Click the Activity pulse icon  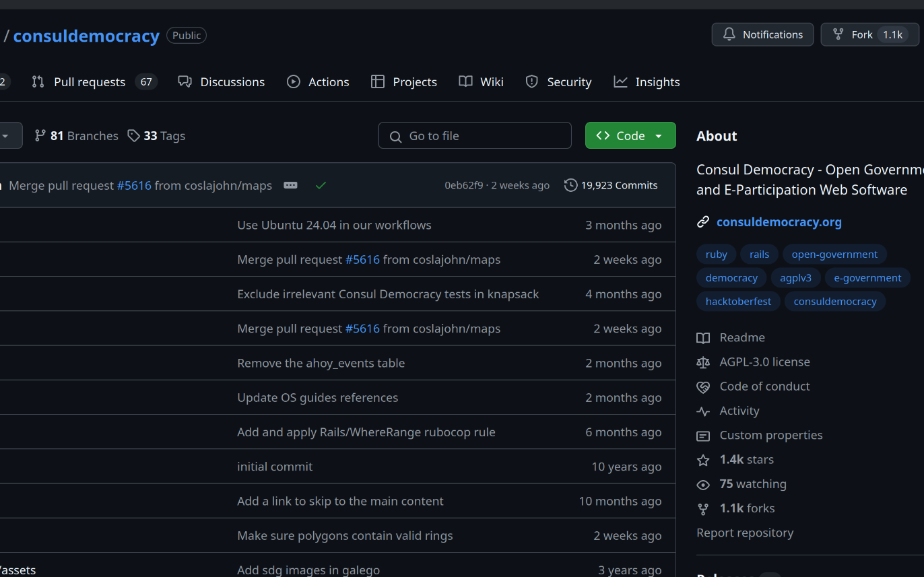click(x=703, y=411)
